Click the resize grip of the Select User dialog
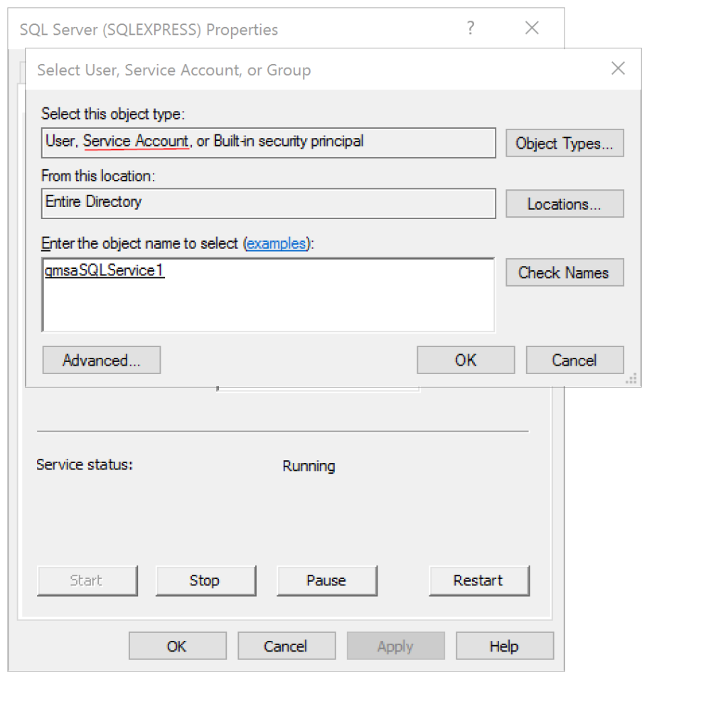The height and width of the screenshot is (707, 728). point(631,378)
